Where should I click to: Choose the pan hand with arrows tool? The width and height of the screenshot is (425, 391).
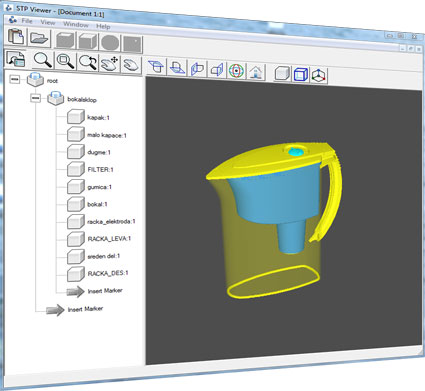109,63
